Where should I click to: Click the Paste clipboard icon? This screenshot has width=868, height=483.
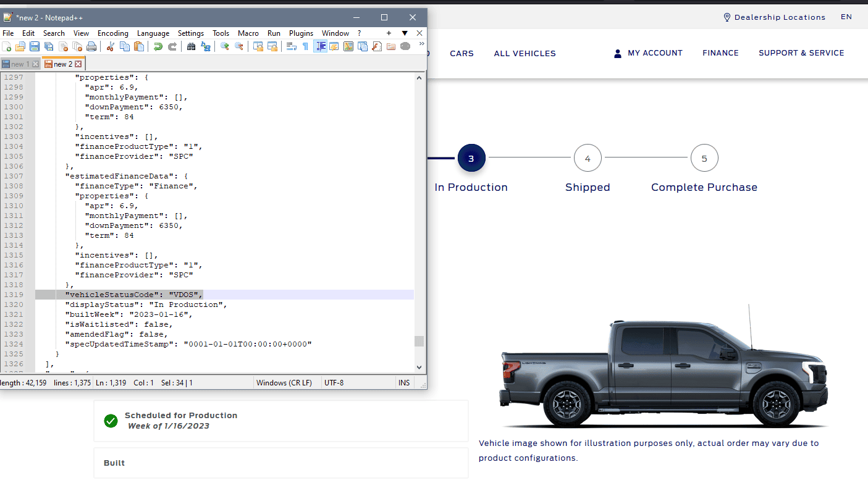click(139, 47)
